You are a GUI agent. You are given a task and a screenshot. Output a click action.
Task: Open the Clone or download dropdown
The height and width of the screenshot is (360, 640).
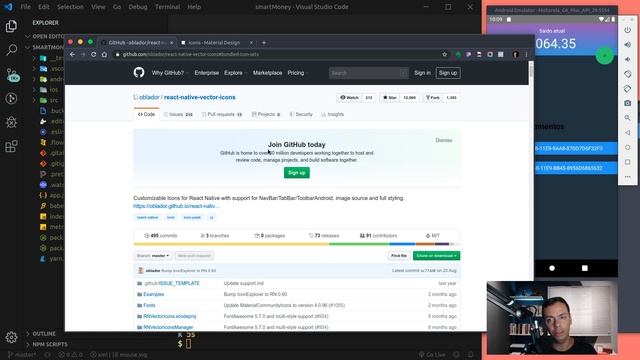click(x=436, y=256)
